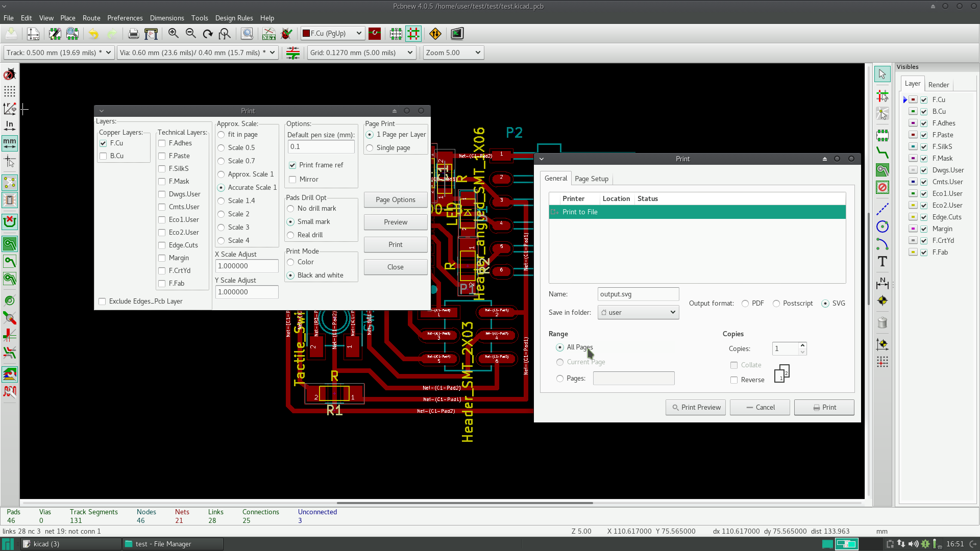
Task: Open the netlist NET icon
Action: pos(268,34)
